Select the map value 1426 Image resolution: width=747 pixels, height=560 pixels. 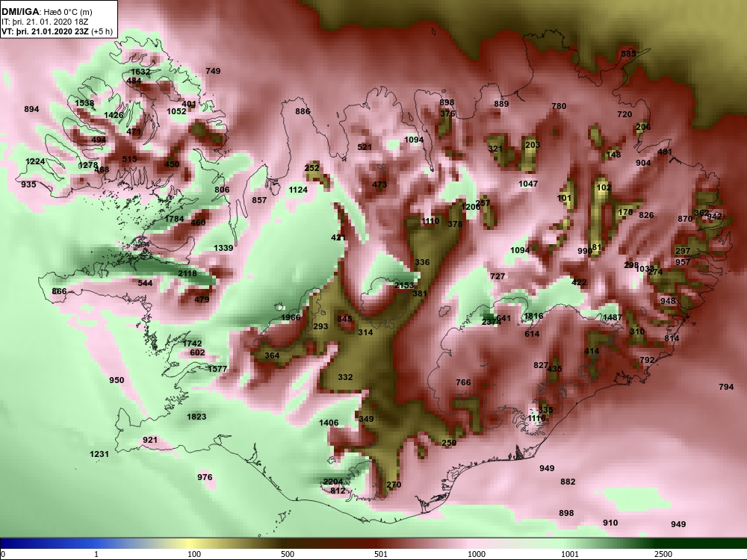pyautogui.click(x=114, y=115)
